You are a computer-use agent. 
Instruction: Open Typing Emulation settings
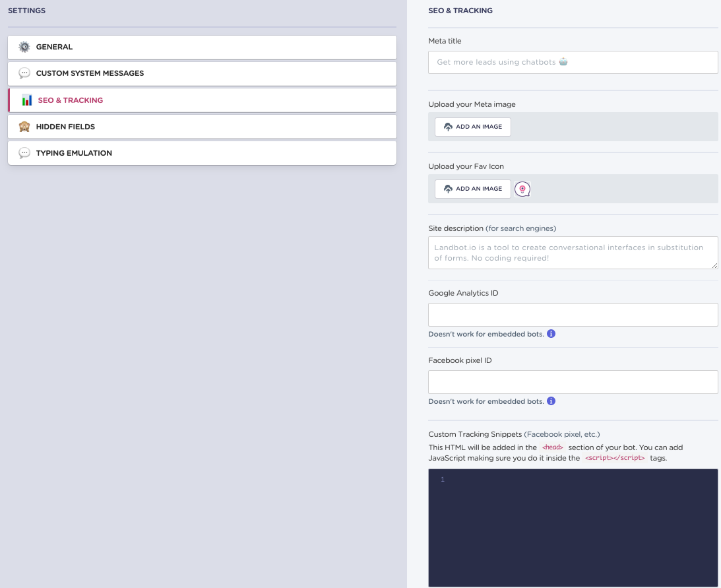tap(202, 153)
